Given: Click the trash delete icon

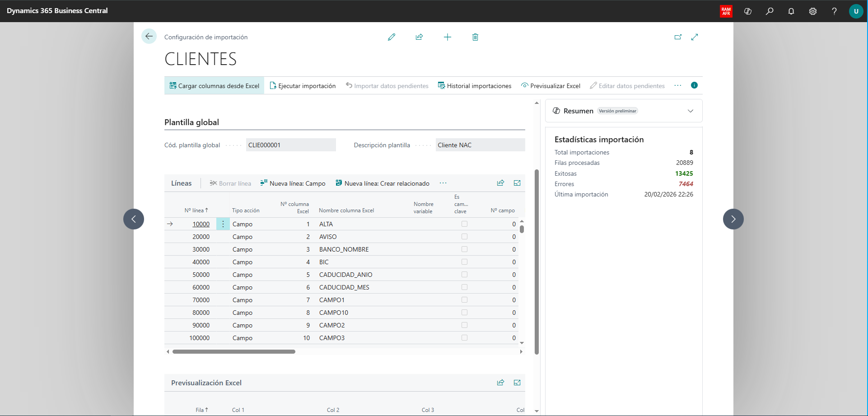Looking at the screenshot, I should tap(475, 37).
